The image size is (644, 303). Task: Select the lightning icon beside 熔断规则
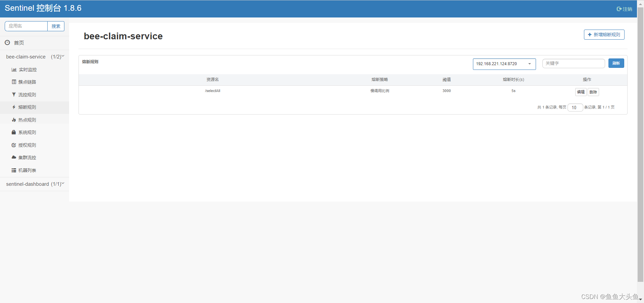14,107
